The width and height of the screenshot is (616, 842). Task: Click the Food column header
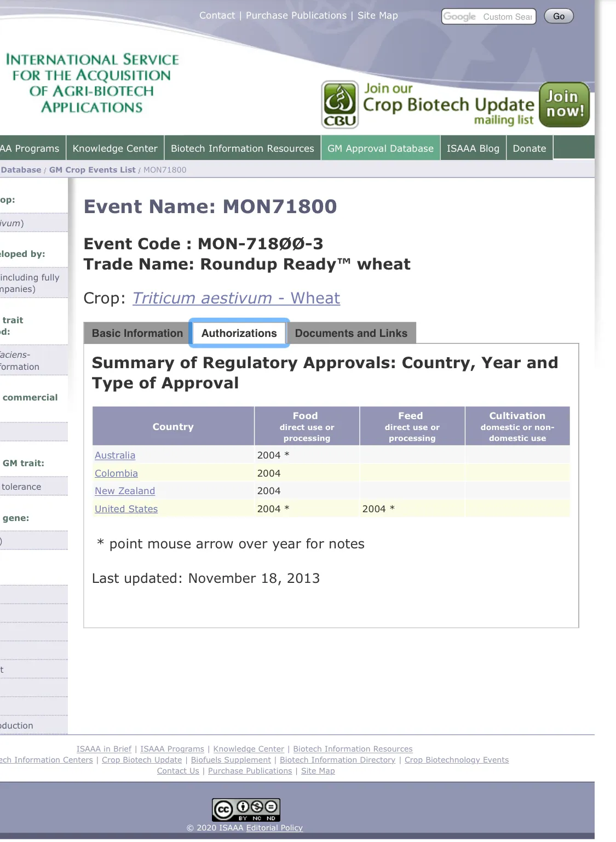click(307, 426)
